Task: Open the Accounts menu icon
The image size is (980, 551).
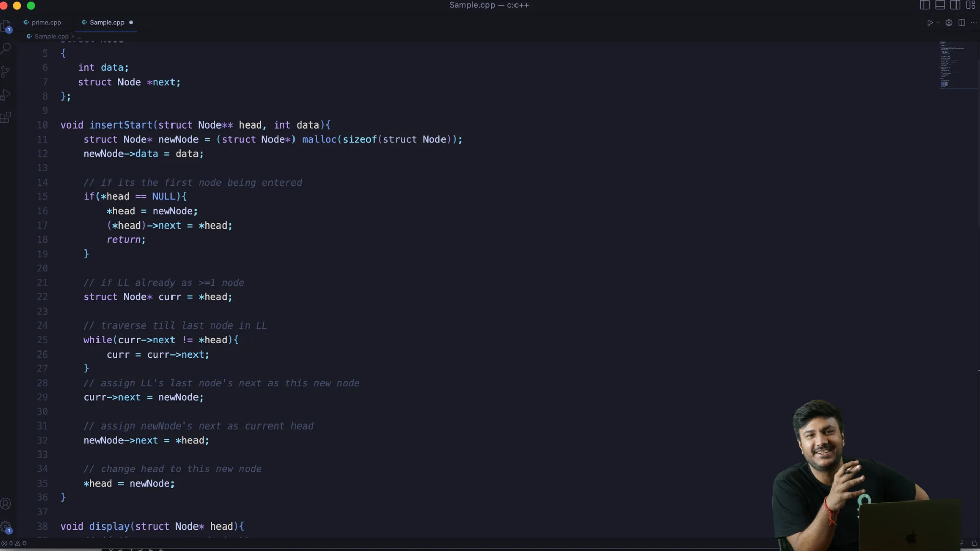Action: coord(6,504)
